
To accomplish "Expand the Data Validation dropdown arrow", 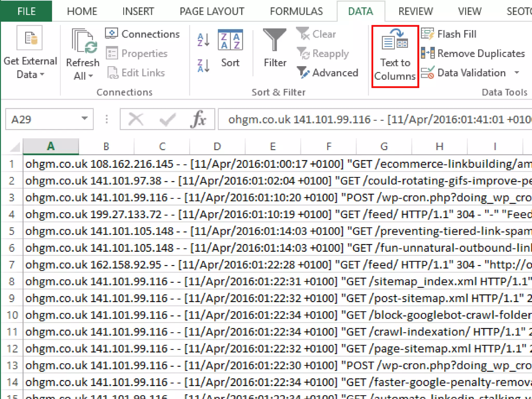I will 517,72.
